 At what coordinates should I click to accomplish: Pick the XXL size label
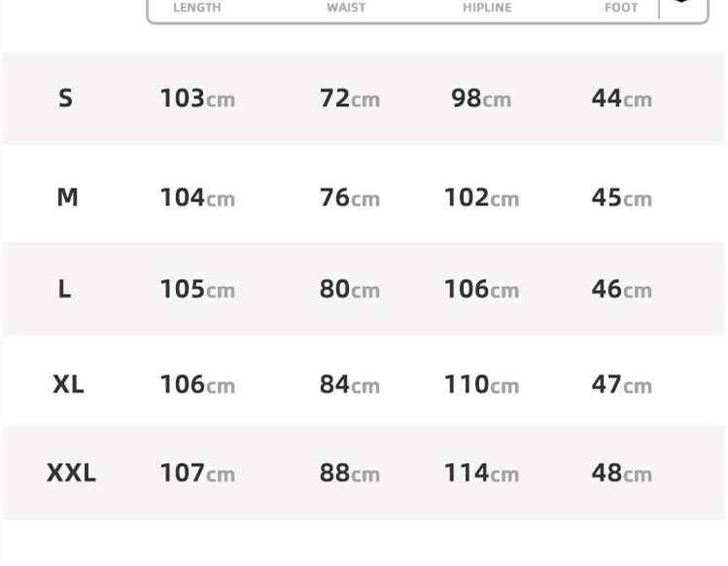point(71,473)
